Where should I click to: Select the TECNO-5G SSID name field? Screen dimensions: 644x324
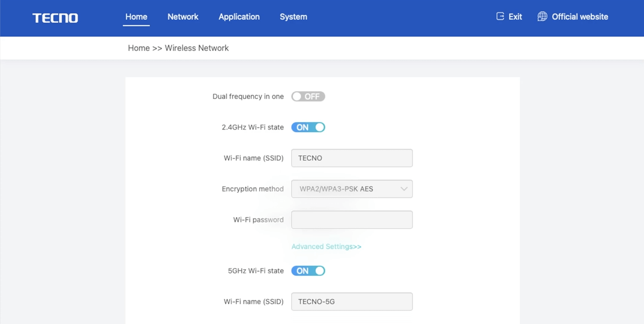point(351,302)
